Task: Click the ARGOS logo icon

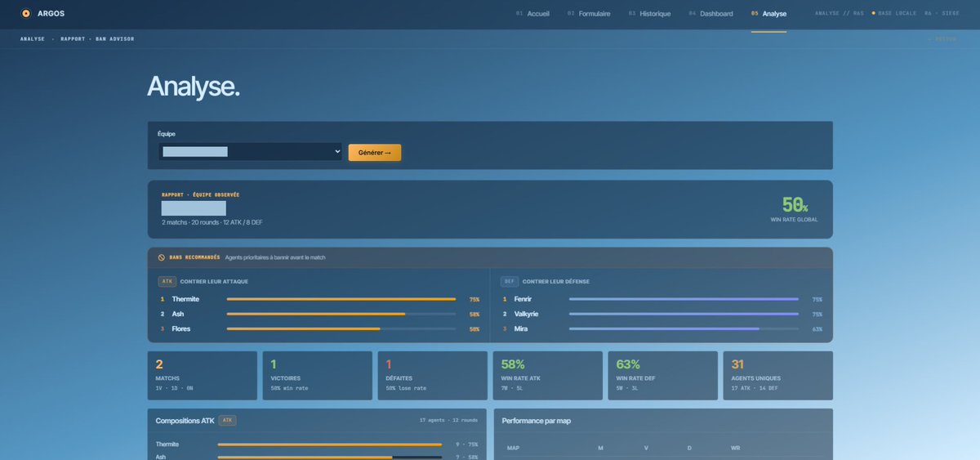Action: pyautogui.click(x=26, y=14)
